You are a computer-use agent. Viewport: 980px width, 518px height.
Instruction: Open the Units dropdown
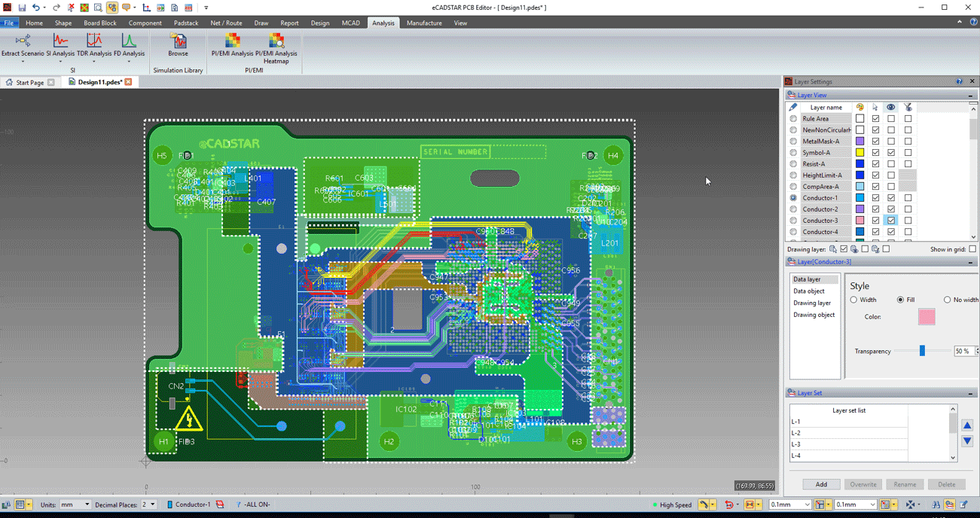pyautogui.click(x=75, y=504)
